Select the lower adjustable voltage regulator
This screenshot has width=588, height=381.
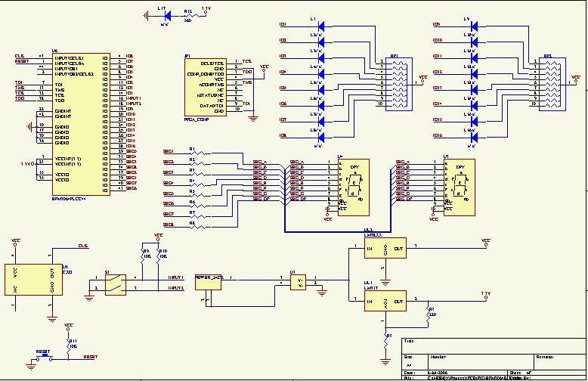click(x=385, y=301)
